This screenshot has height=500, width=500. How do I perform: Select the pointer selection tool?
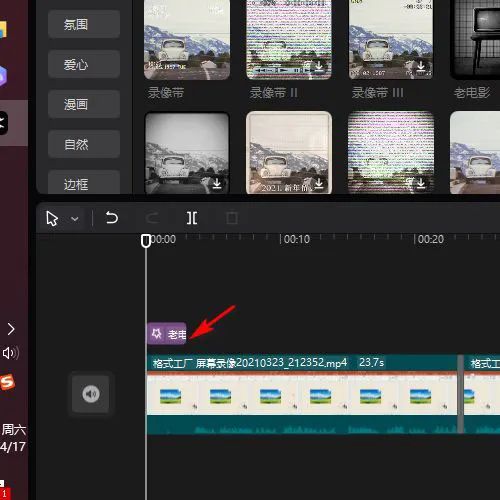52,219
